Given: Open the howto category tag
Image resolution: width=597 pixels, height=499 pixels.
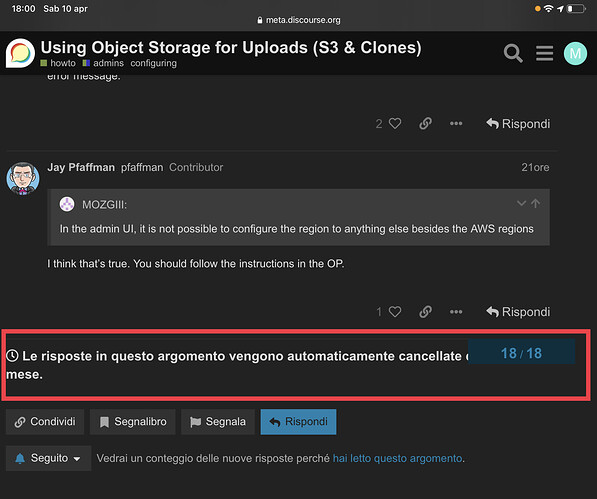Looking at the screenshot, I should tap(58, 63).
